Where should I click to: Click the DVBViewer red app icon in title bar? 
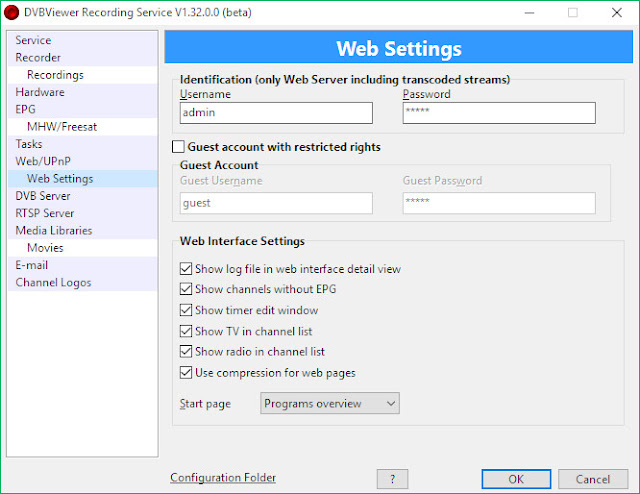pyautogui.click(x=11, y=12)
